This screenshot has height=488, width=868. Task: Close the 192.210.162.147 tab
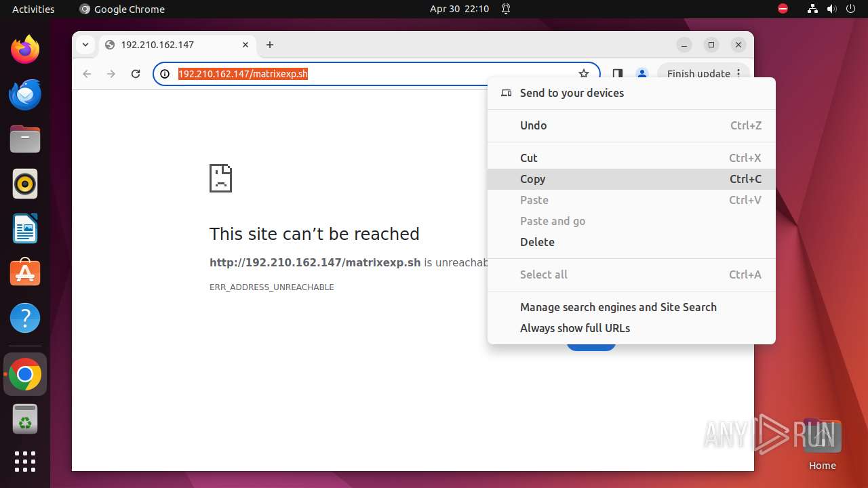coord(245,45)
